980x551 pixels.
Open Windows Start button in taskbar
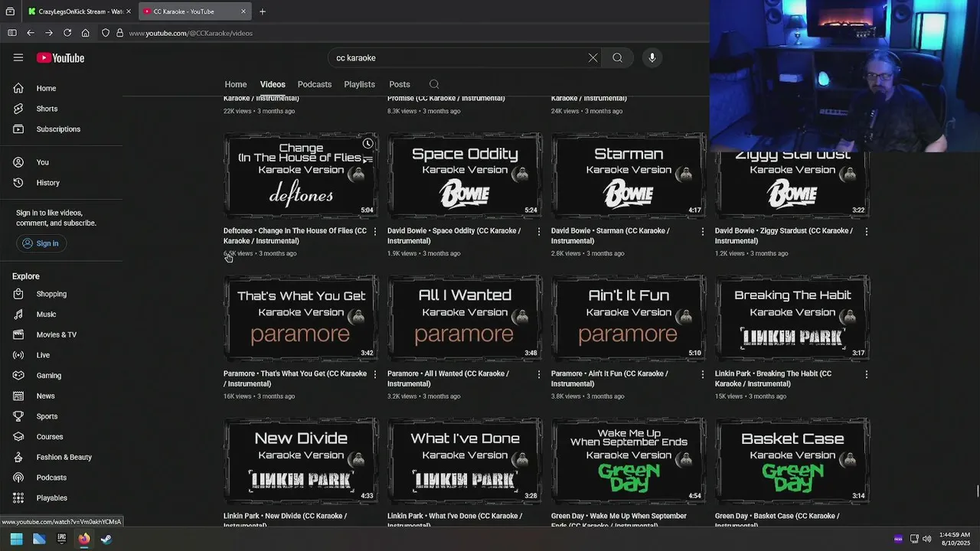(x=16, y=539)
